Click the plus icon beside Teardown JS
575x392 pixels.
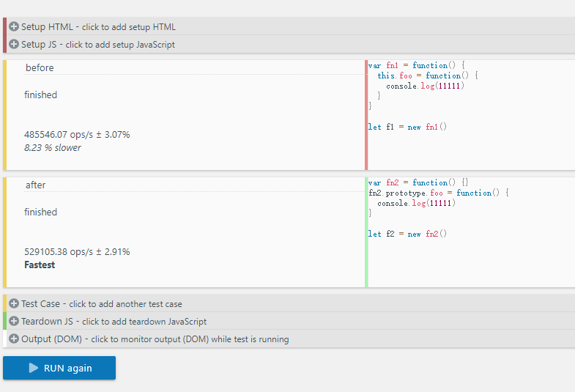pos(14,321)
